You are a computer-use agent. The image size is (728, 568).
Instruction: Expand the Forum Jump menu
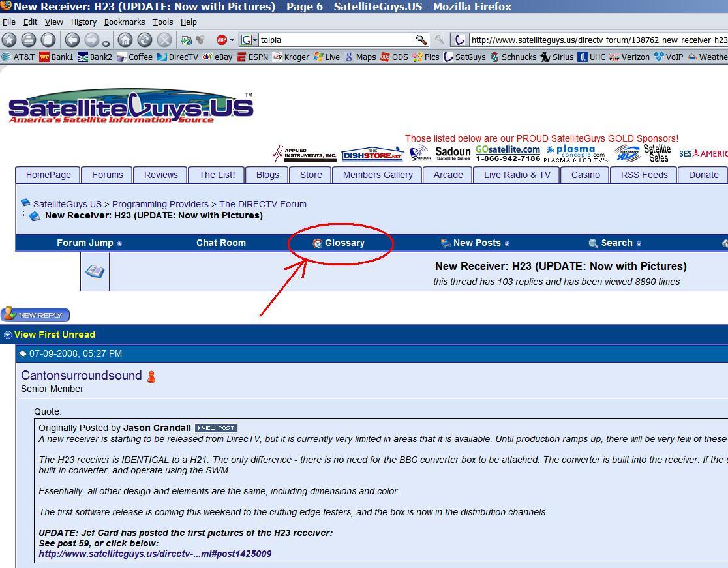tap(89, 243)
